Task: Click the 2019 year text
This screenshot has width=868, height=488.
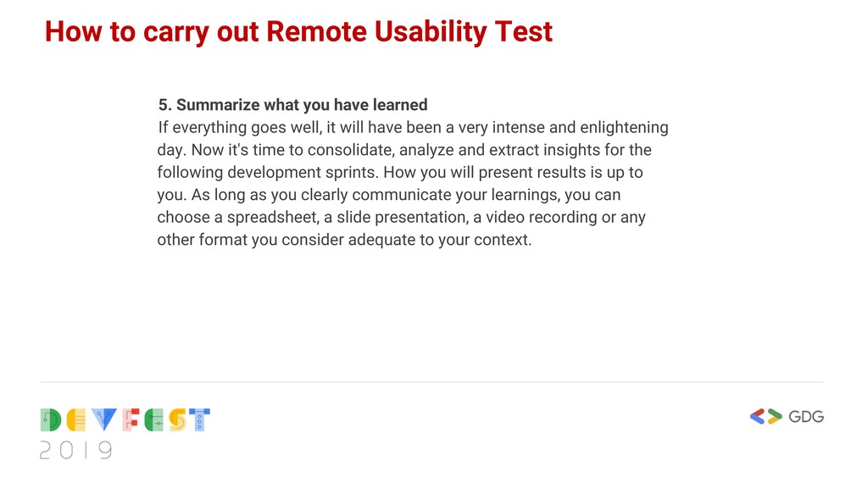Action: [75, 451]
